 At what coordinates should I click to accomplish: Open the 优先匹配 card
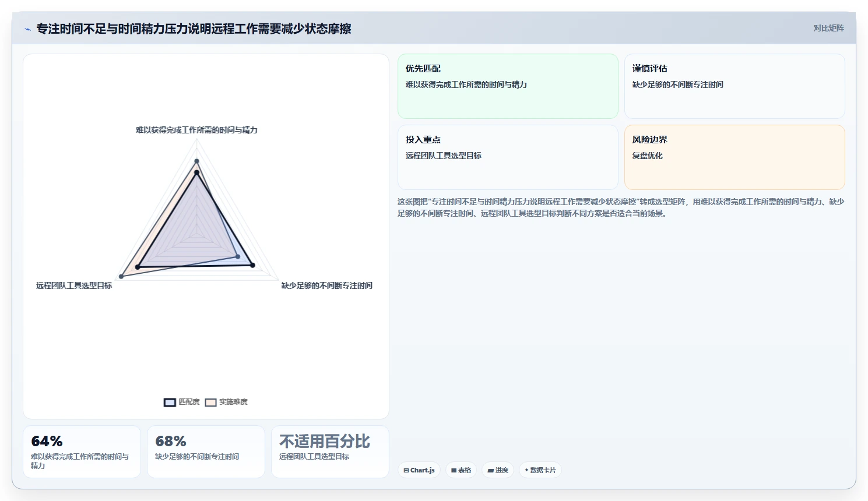508,86
